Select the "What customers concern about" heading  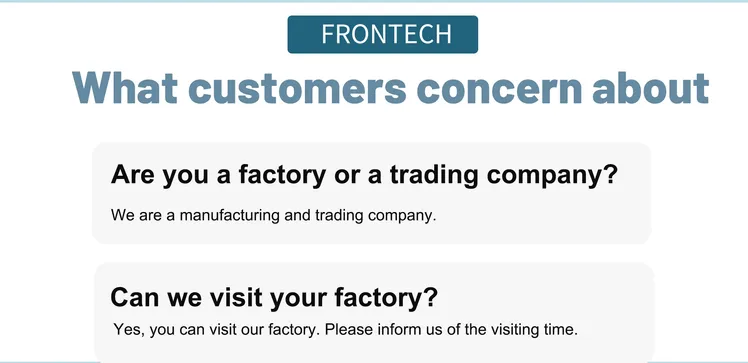coord(390,88)
